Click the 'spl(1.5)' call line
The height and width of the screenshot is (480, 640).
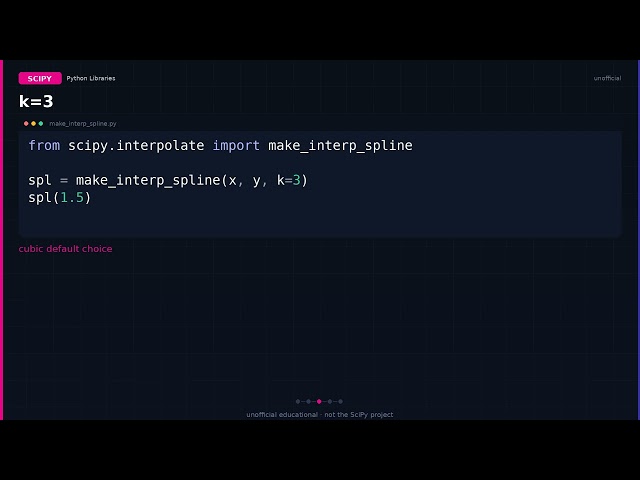click(x=60, y=198)
